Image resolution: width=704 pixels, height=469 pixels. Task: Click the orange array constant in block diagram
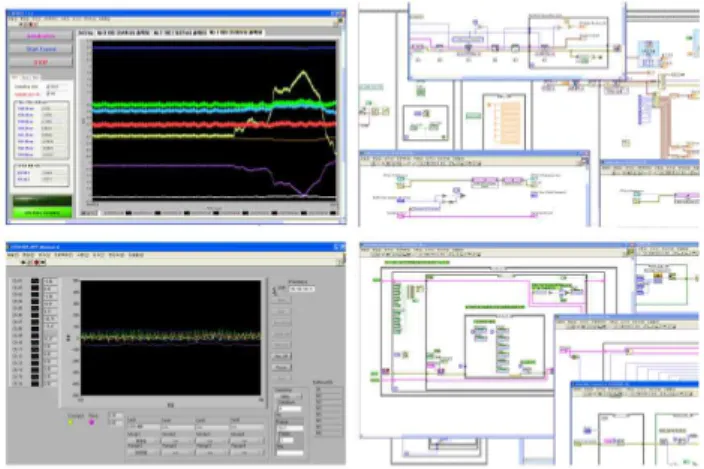[x=509, y=125]
